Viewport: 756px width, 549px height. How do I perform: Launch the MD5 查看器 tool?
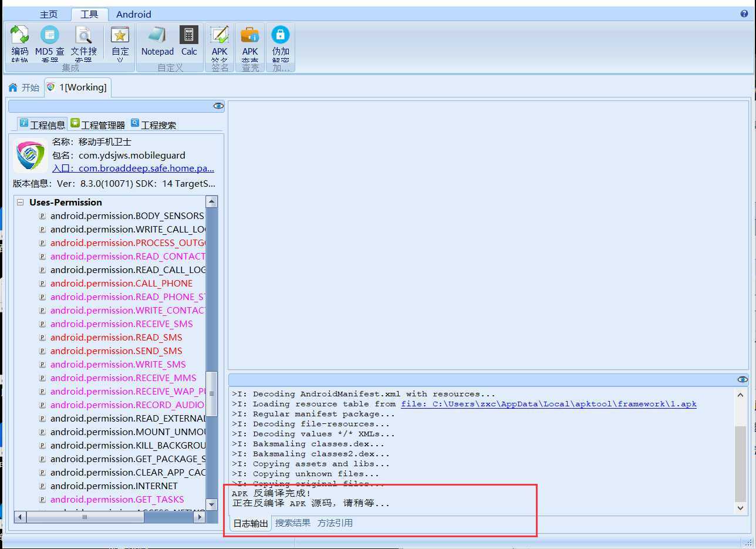pyautogui.click(x=49, y=43)
